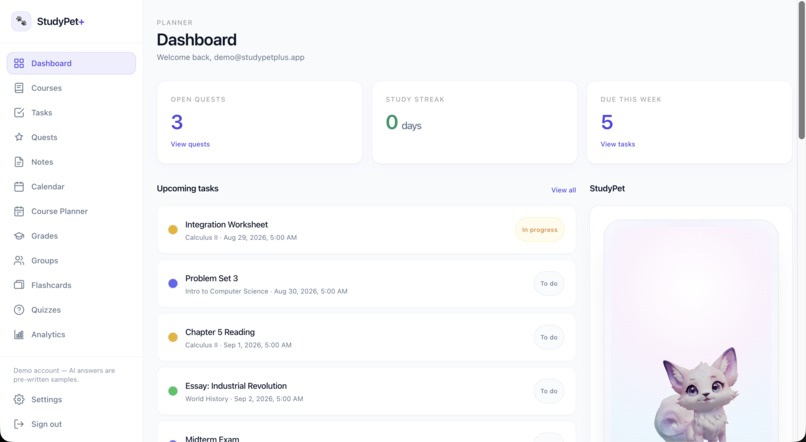
Task: Click the Groups people icon
Action: tap(19, 261)
